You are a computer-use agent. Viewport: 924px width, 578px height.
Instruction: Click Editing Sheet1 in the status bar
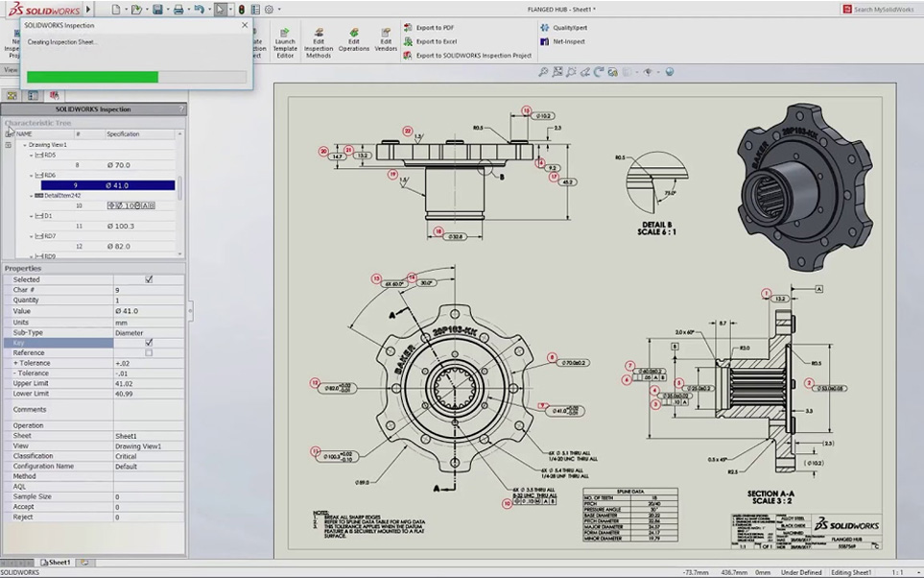coord(851,572)
